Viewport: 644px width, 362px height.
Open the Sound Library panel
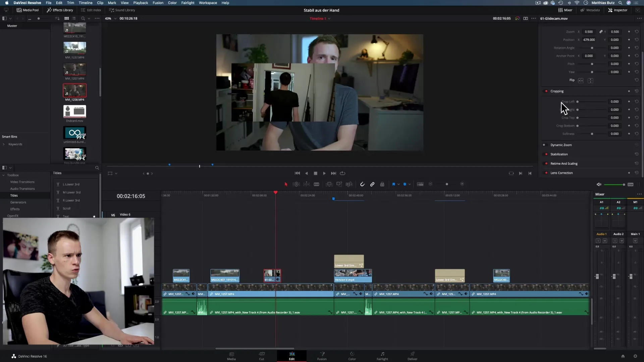[x=122, y=10]
